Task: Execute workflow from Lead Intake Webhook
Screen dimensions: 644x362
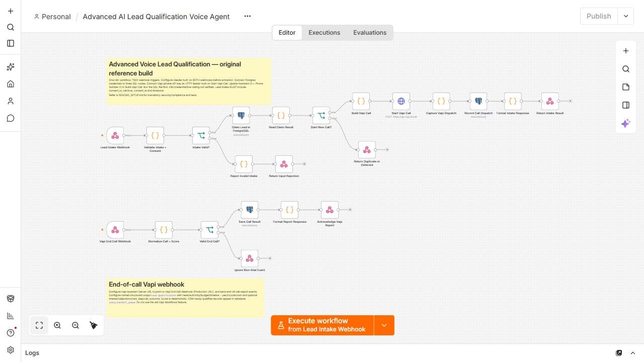Action: point(323,325)
